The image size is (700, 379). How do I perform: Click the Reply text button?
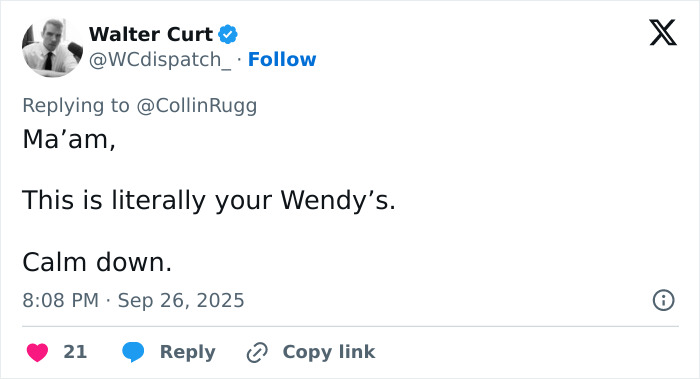coord(188,352)
